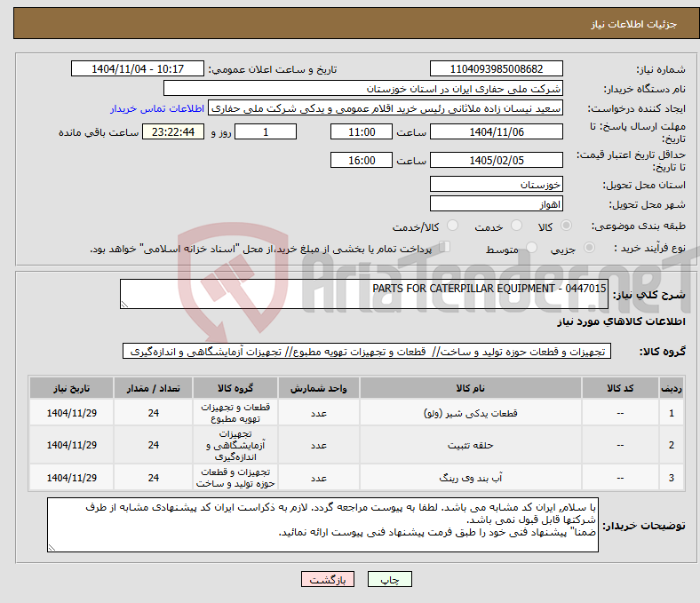Viewport: 700px width, 603px height.
Task: Click the need number field 1104093985008682
Action: click(x=497, y=68)
